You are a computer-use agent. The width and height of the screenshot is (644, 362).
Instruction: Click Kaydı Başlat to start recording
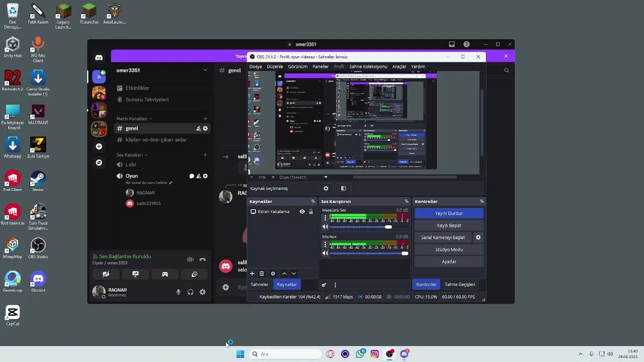[449, 225]
